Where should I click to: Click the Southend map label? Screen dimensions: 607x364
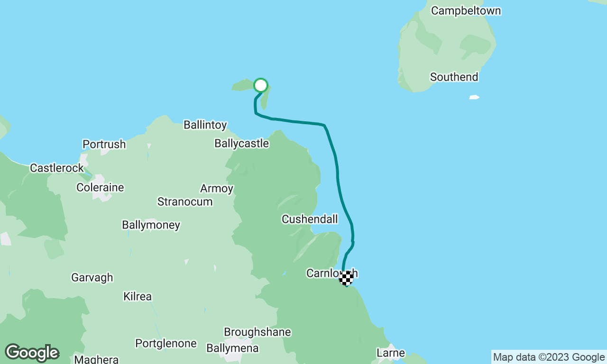click(454, 77)
